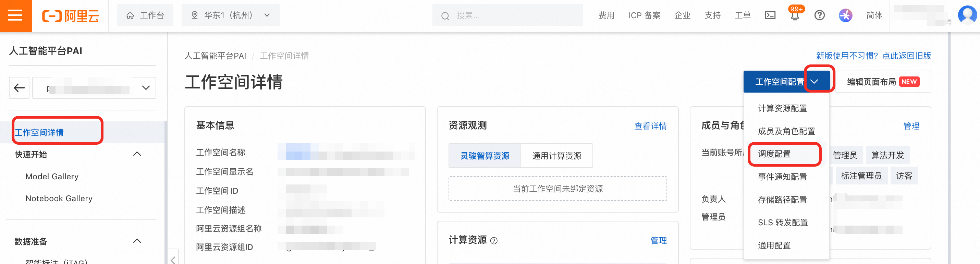
Task: Open the 费用 menu
Action: (x=606, y=15)
